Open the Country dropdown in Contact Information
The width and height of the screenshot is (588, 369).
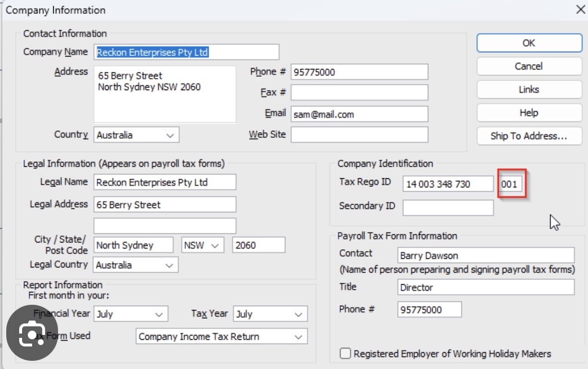click(137, 135)
